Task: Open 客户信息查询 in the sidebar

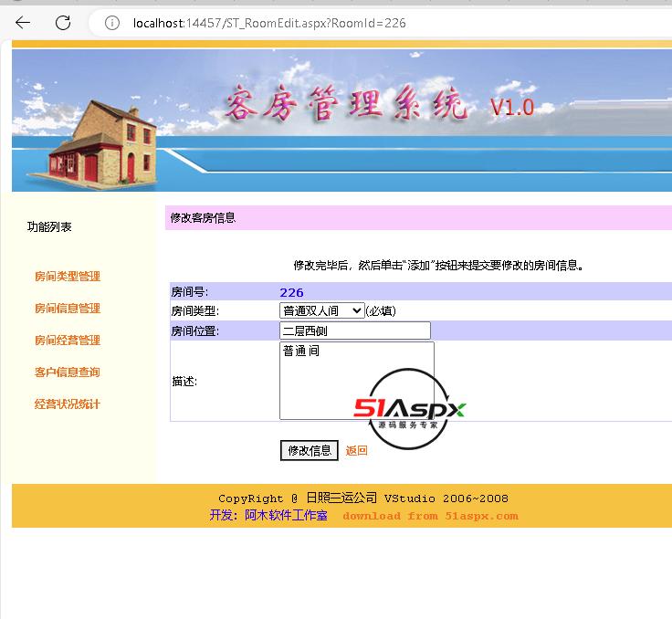Action: (x=68, y=372)
